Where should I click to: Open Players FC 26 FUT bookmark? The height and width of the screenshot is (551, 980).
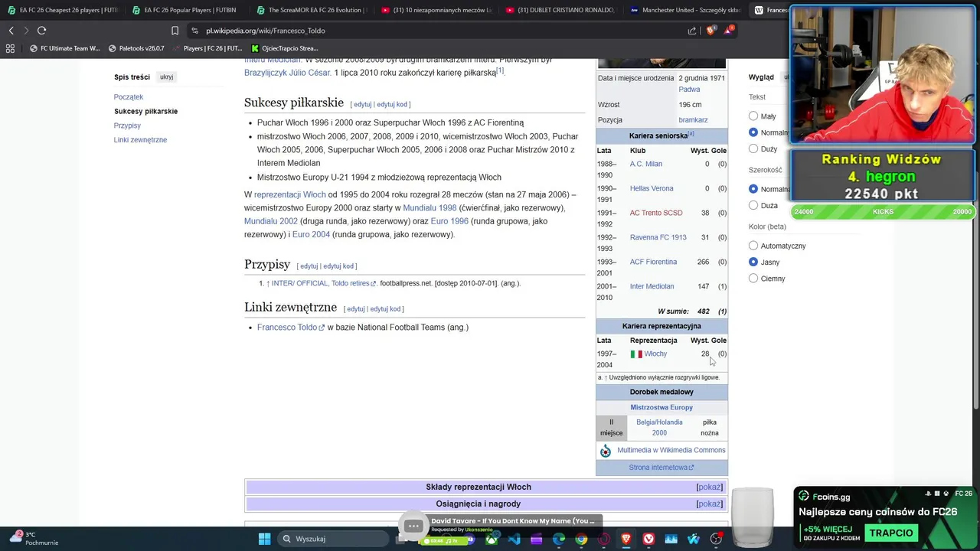207,48
